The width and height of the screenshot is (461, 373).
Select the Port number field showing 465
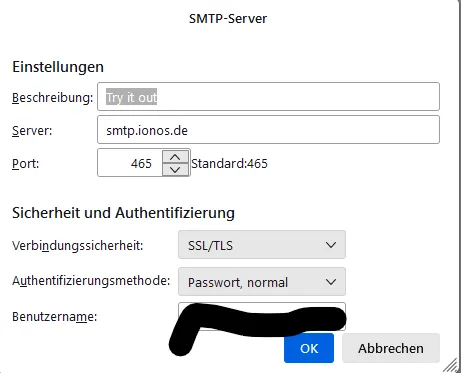tap(130, 163)
